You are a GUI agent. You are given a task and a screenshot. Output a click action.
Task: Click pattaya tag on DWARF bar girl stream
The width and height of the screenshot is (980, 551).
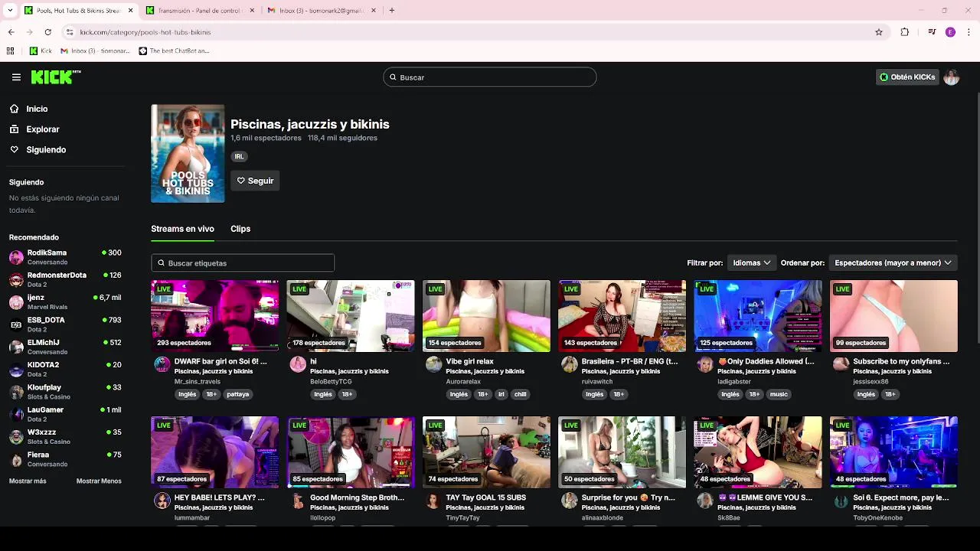(238, 394)
